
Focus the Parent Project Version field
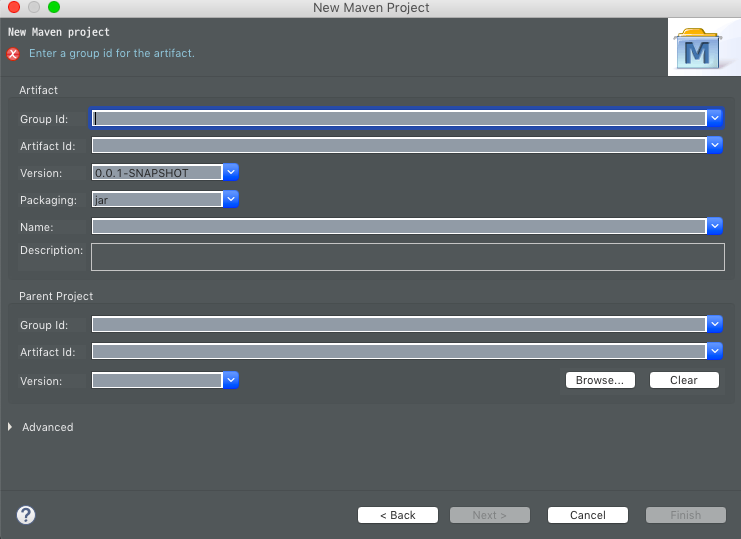157,380
